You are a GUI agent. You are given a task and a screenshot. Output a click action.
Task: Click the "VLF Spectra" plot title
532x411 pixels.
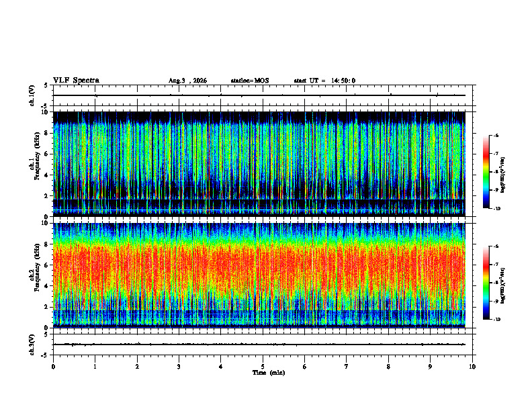point(76,81)
